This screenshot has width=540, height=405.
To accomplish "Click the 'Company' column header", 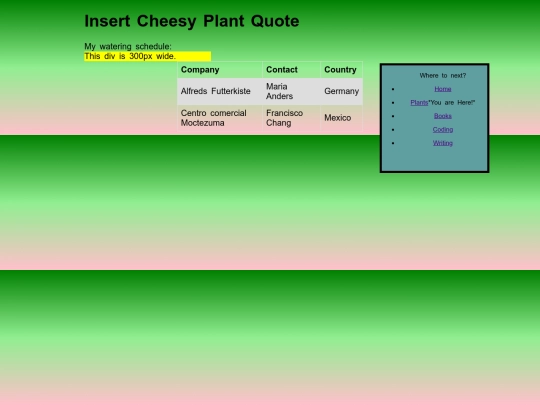I will click(220, 70).
